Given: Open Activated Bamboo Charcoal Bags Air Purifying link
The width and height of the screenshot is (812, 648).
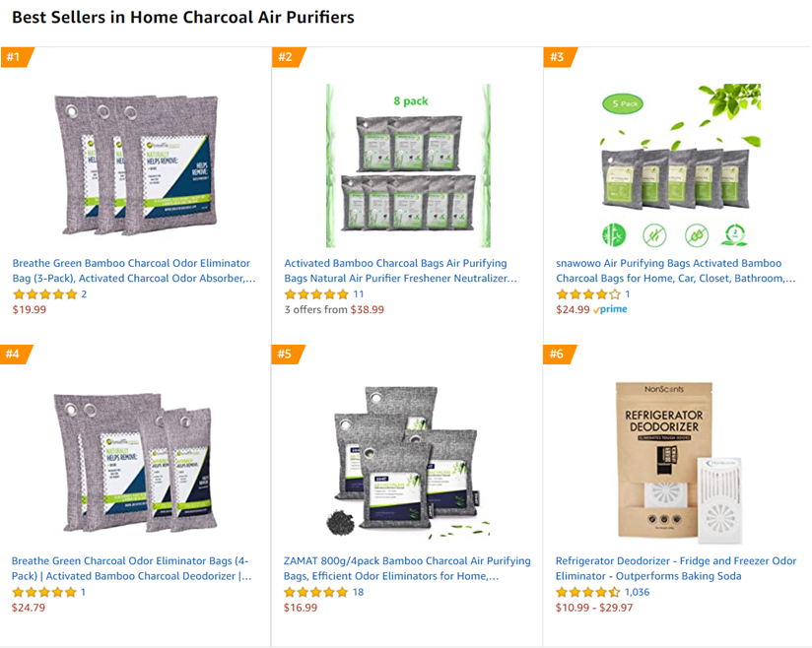Looking at the screenshot, I should 400,271.
